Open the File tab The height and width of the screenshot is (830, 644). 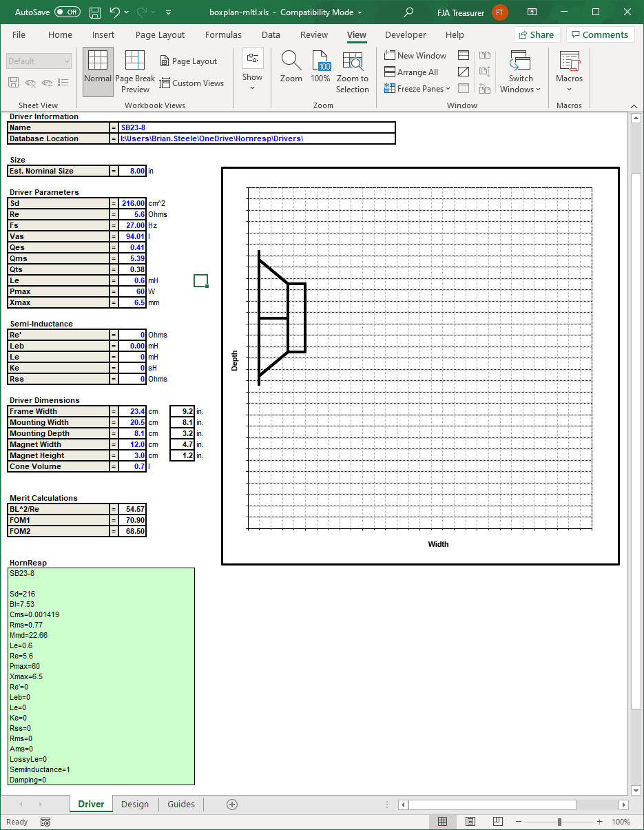click(19, 34)
